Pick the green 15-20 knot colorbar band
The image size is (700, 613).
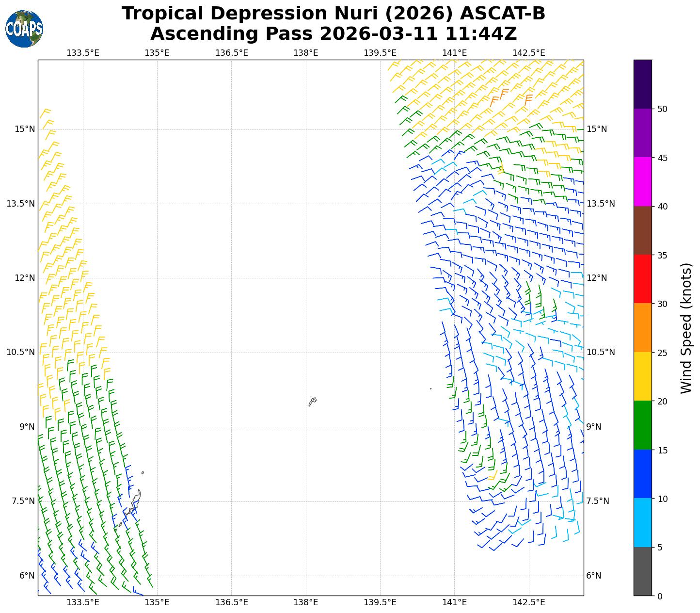tap(643, 425)
